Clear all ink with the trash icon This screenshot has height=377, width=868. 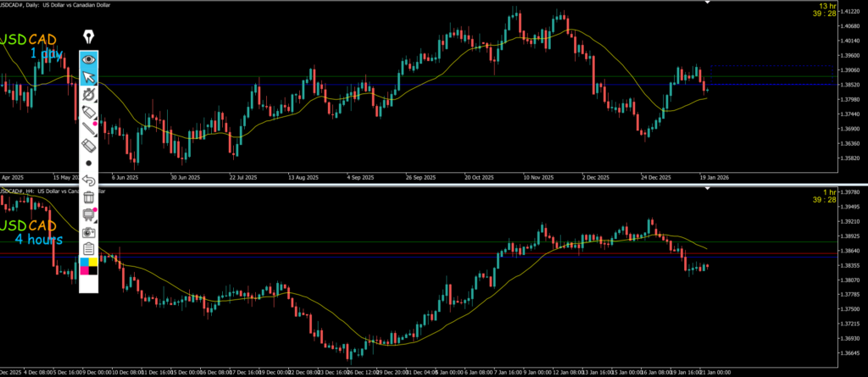(88, 197)
